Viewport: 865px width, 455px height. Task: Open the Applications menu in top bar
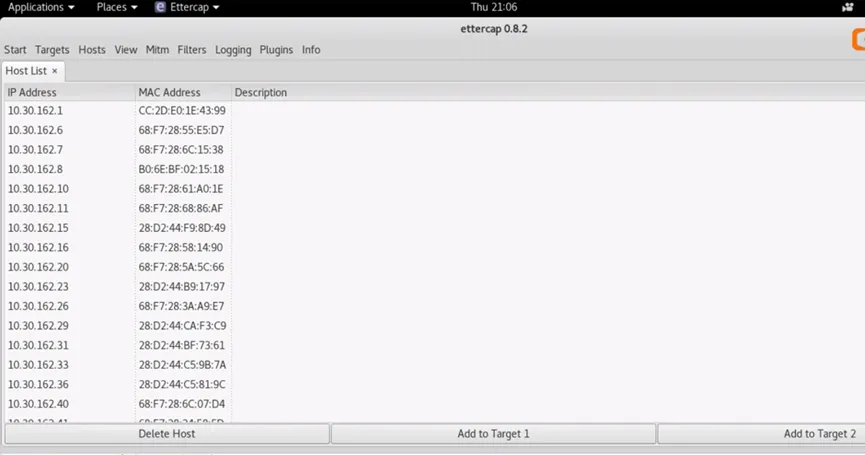41,7
